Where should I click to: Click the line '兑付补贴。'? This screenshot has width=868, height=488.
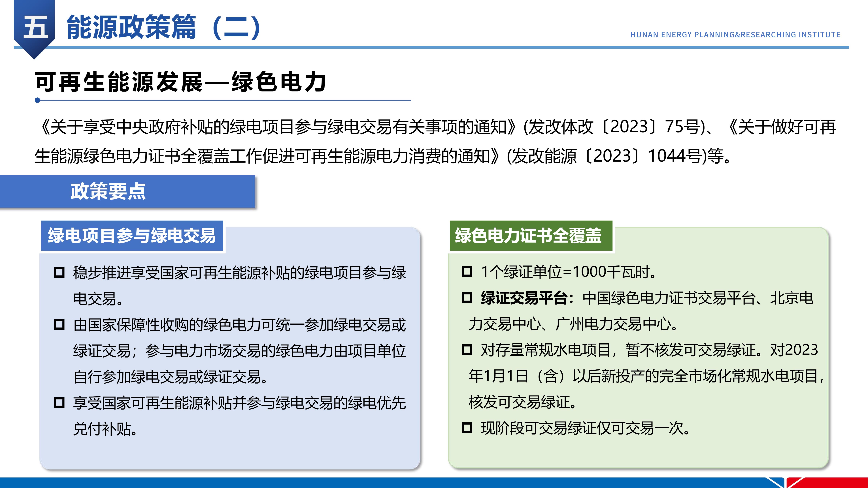tap(105, 429)
